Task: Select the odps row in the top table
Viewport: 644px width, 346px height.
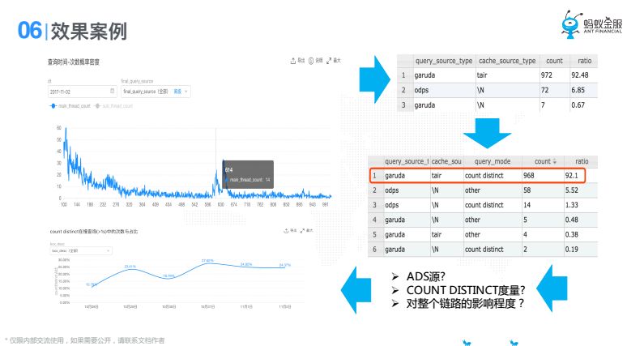Action: pyautogui.click(x=497, y=90)
